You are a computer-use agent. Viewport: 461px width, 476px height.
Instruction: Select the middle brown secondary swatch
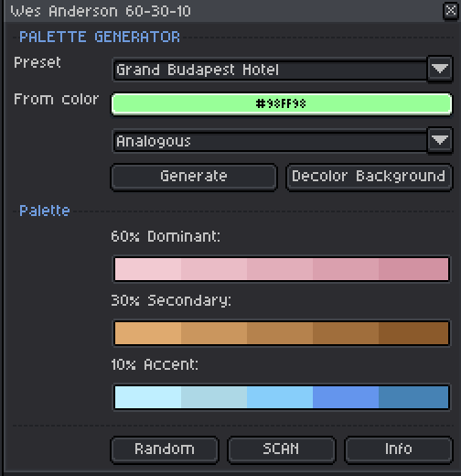point(280,333)
